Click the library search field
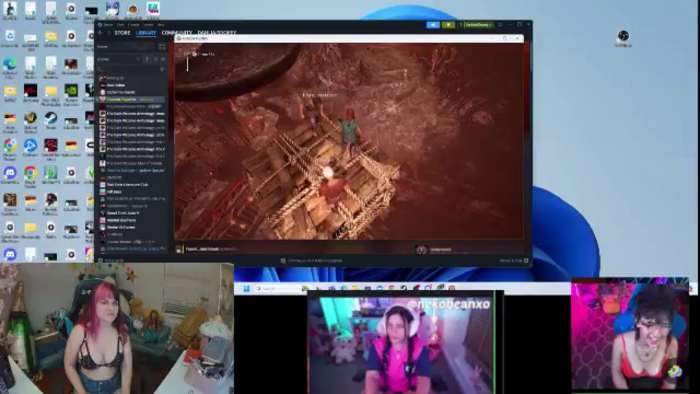This screenshot has height=394, width=700. pos(127,70)
